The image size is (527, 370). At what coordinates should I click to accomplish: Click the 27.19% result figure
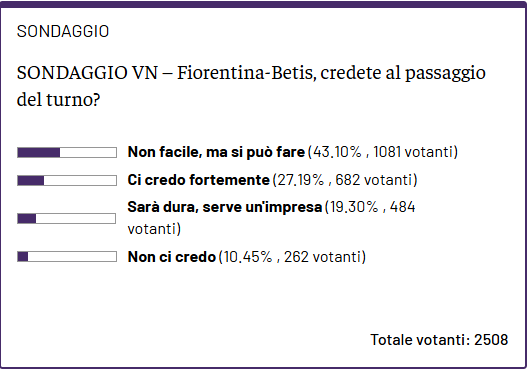coord(300,180)
